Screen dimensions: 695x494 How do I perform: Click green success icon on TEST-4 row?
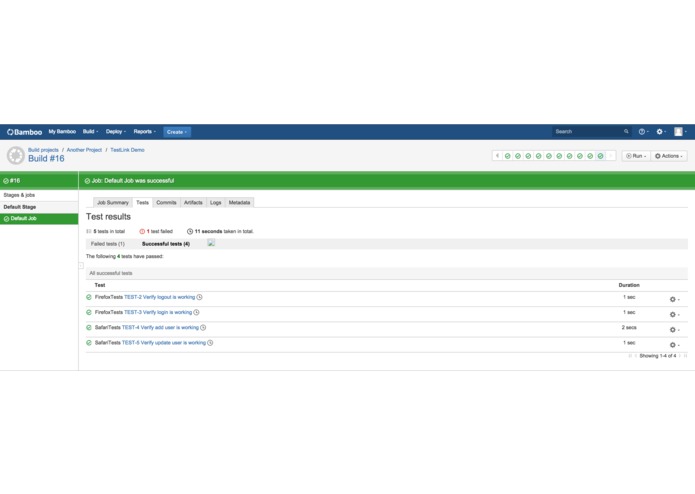(x=89, y=327)
